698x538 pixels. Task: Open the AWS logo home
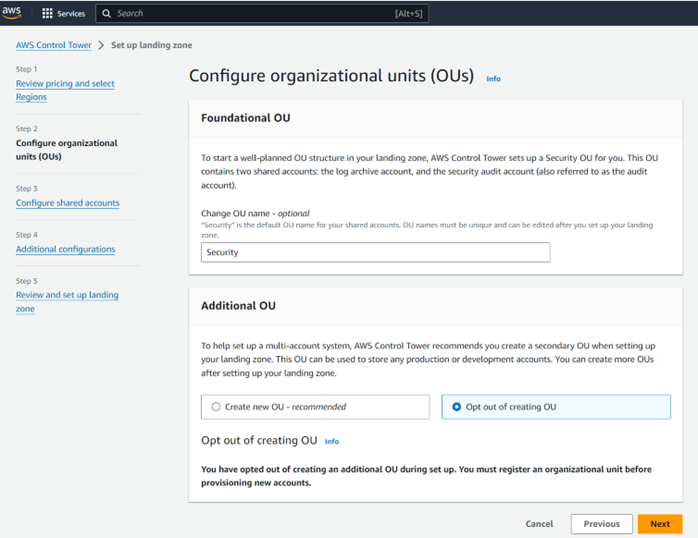[12, 12]
